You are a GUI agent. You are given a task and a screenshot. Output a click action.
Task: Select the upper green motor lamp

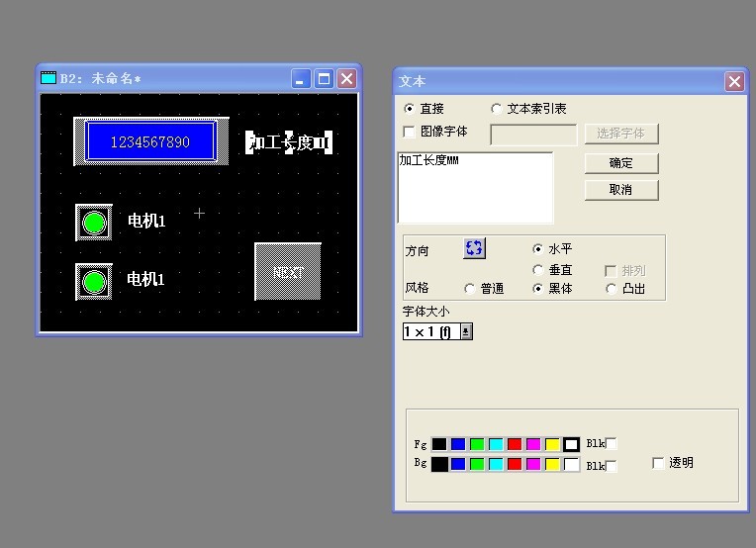point(94,223)
